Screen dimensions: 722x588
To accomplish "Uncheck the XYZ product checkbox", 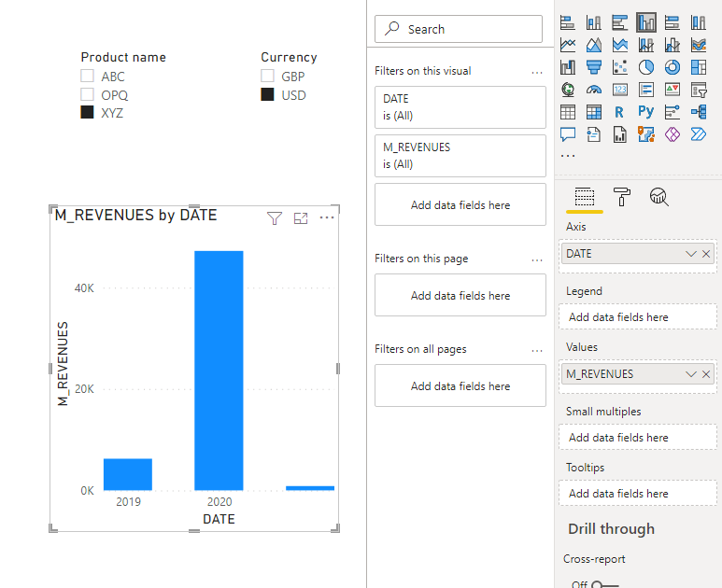I will 87,112.
